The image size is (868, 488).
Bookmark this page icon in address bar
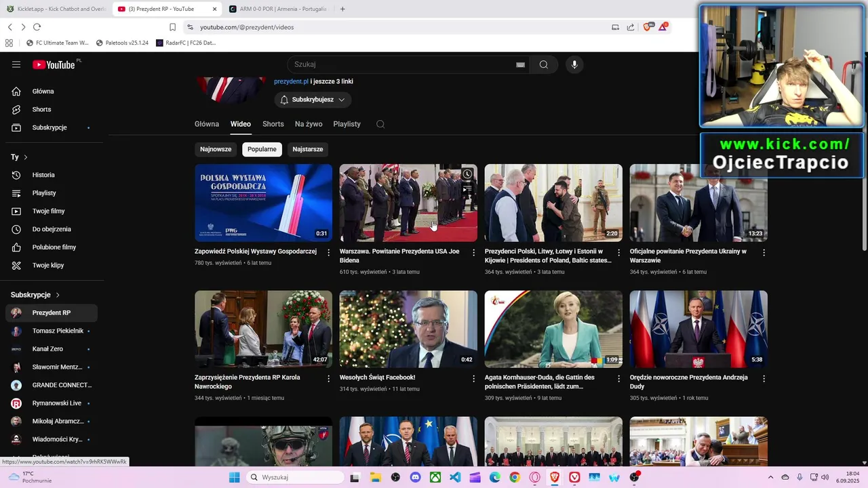tap(172, 27)
